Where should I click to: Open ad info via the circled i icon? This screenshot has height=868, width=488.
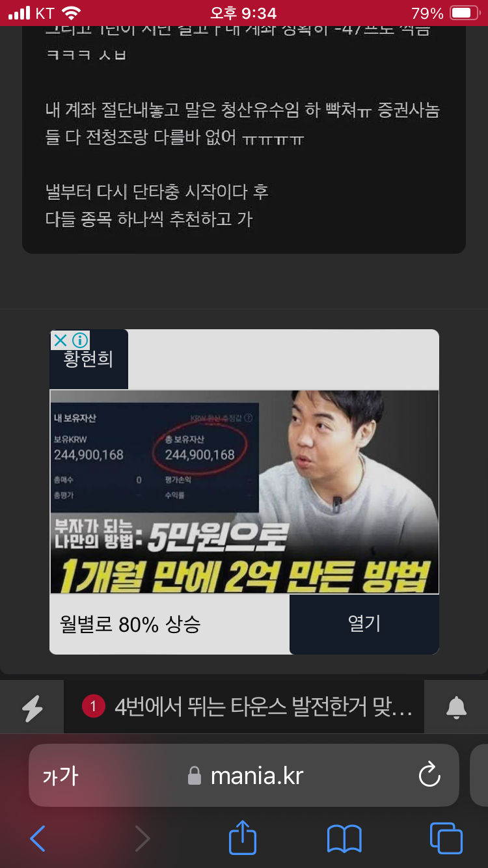click(80, 340)
